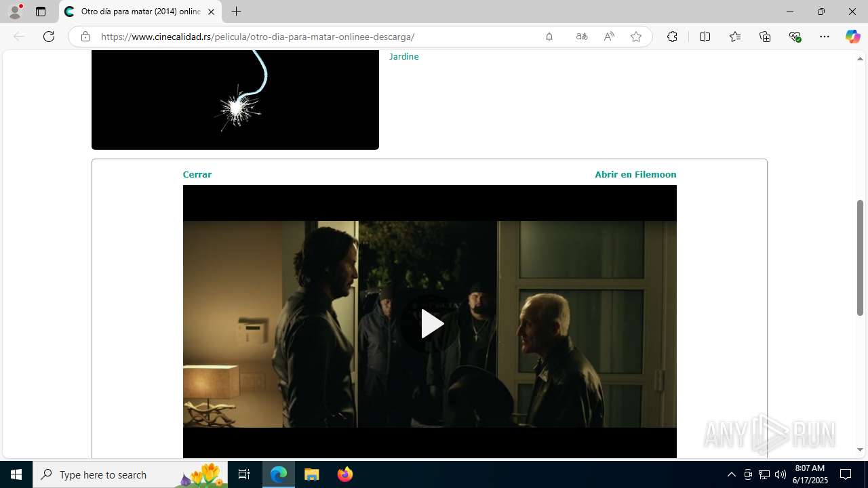Open the Jardine link
The width and height of the screenshot is (868, 488).
pos(403,56)
